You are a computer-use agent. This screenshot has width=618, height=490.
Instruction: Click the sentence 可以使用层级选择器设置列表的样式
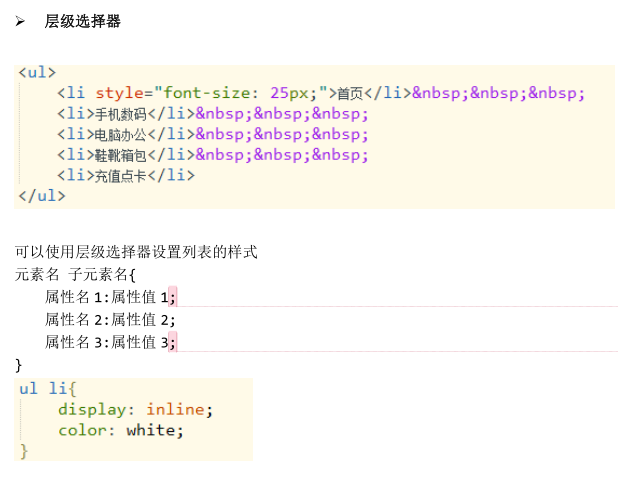pyautogui.click(x=136, y=252)
